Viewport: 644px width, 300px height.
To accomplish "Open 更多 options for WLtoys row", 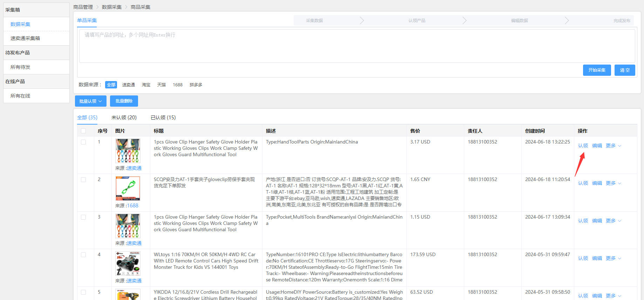I will [x=614, y=258].
